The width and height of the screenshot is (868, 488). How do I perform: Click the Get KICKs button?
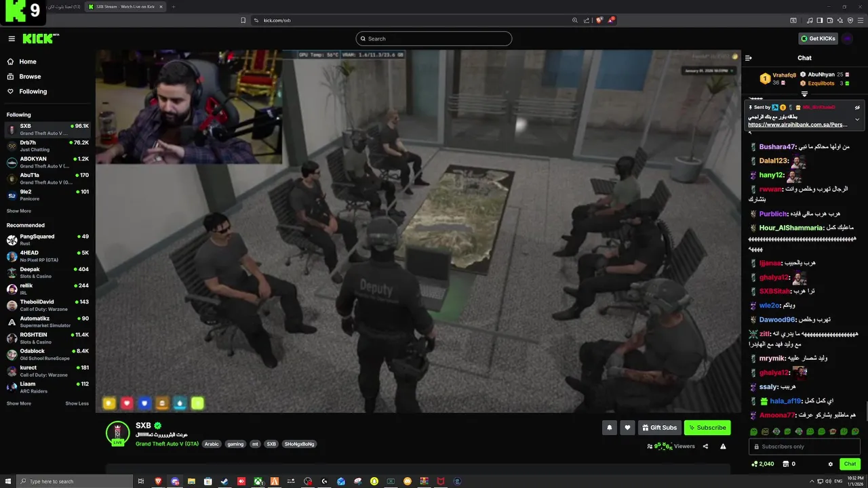pyautogui.click(x=818, y=39)
